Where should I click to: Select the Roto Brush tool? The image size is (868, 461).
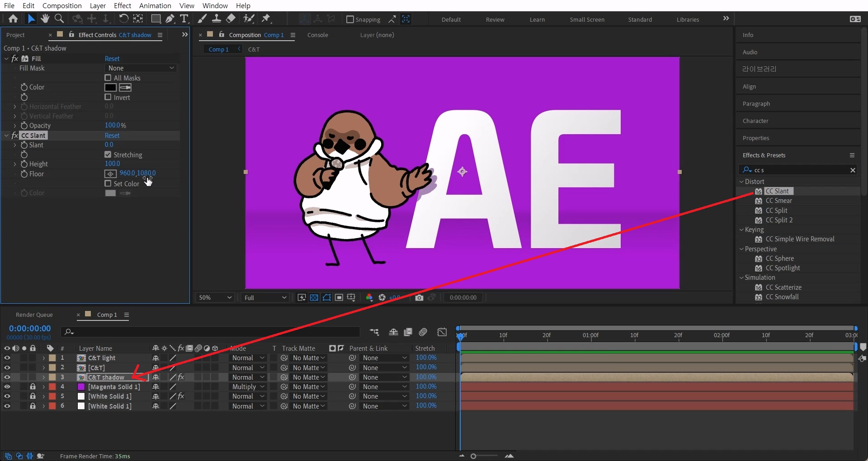(249, 19)
